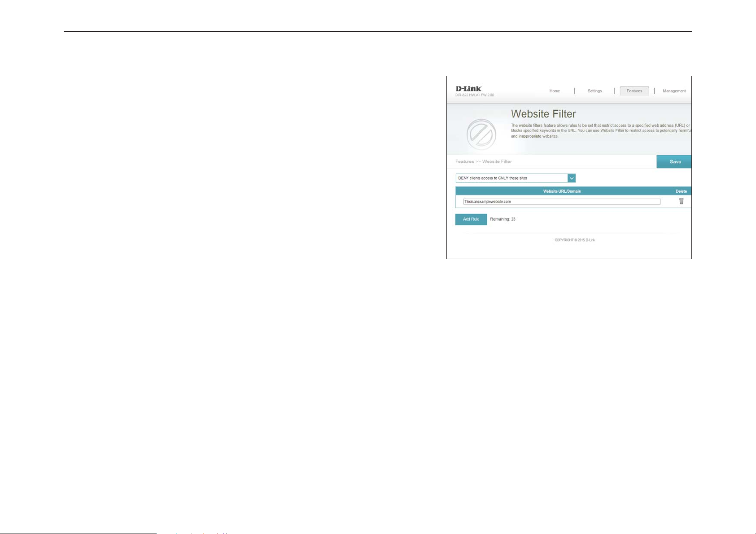This screenshot has width=756, height=534.
Task: Open the Home tab
Action: click(x=555, y=91)
